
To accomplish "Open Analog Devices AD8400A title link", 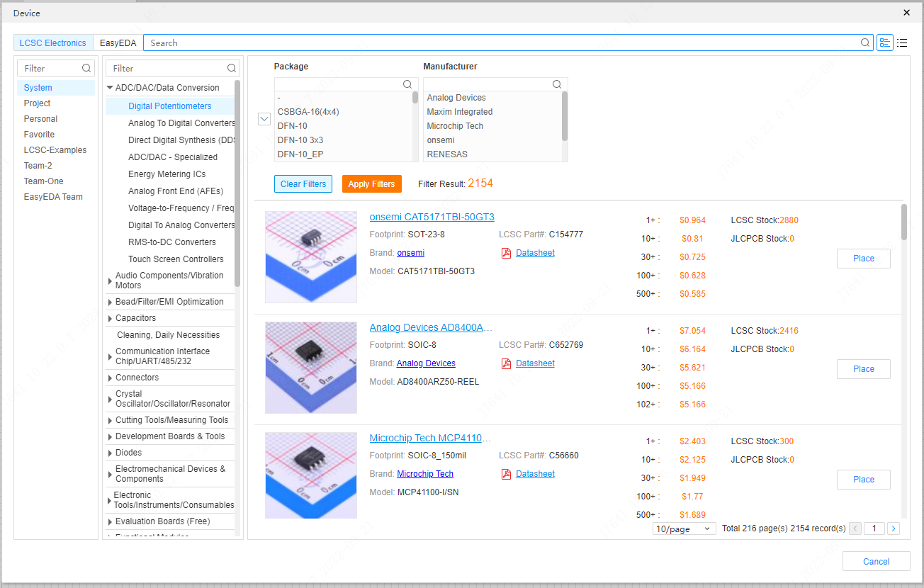I will click(x=431, y=327).
